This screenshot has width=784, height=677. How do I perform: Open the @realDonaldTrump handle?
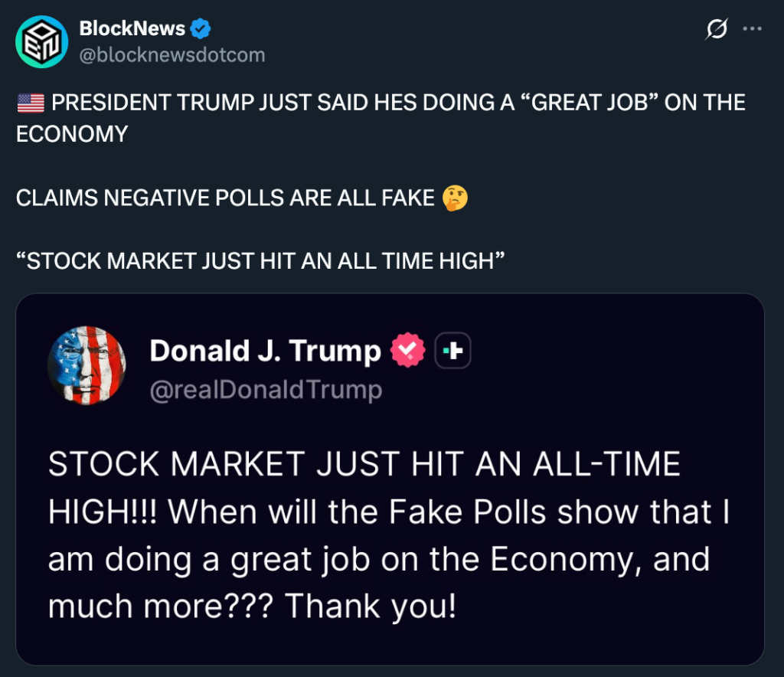[x=265, y=389]
